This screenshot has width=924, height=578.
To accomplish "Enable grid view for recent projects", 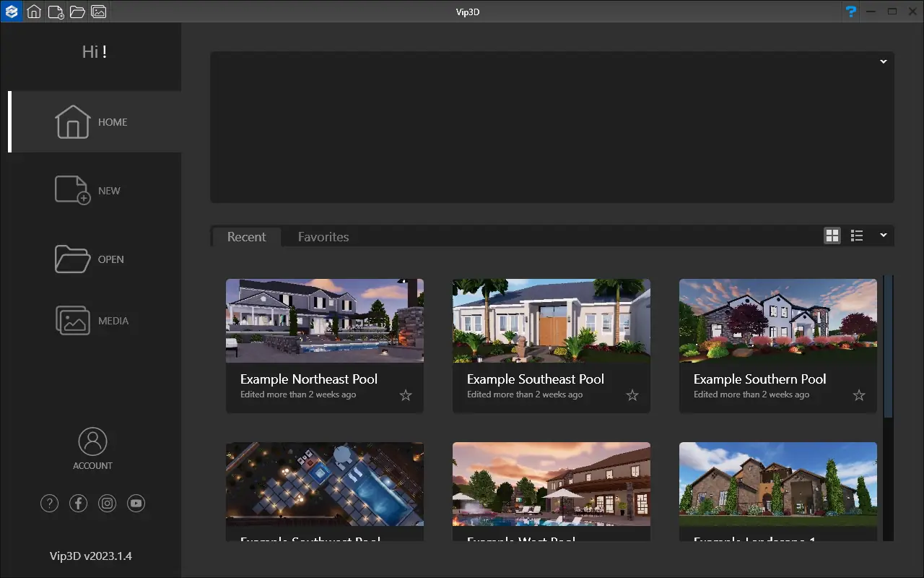I will [x=832, y=236].
